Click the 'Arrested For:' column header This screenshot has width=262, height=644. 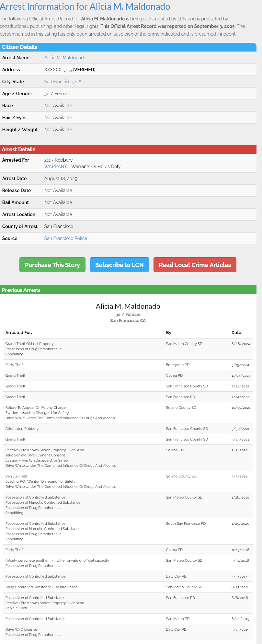pos(19,333)
